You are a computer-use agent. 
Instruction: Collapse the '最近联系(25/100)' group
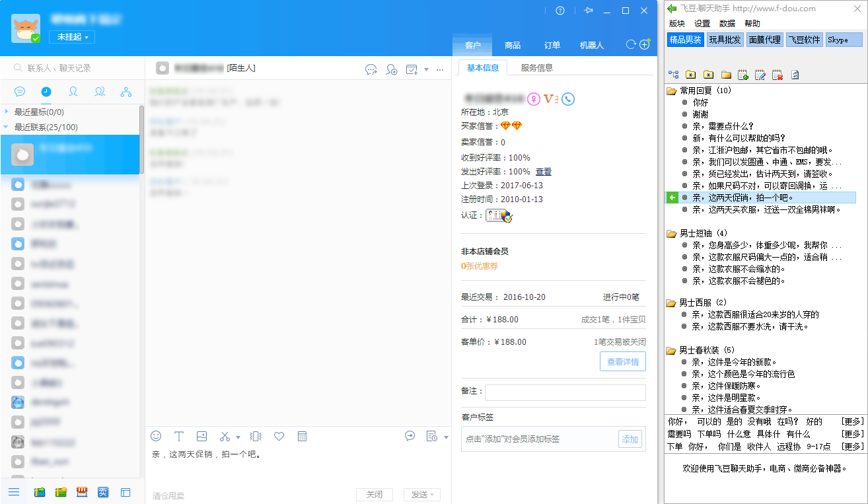click(x=7, y=127)
